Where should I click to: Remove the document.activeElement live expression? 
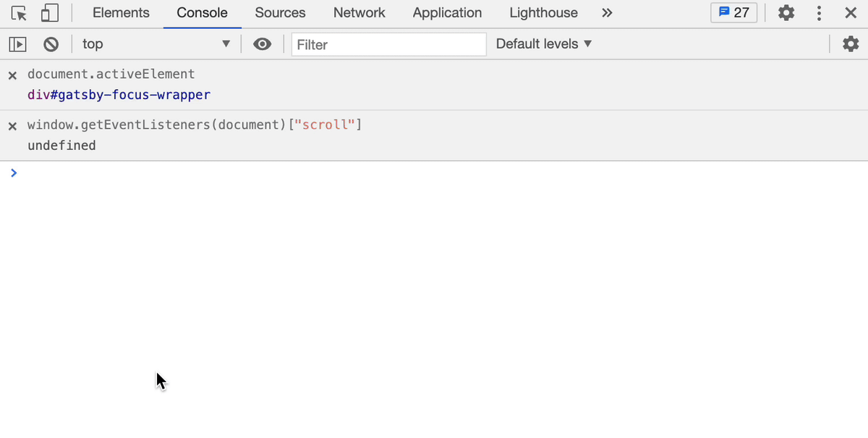point(12,75)
